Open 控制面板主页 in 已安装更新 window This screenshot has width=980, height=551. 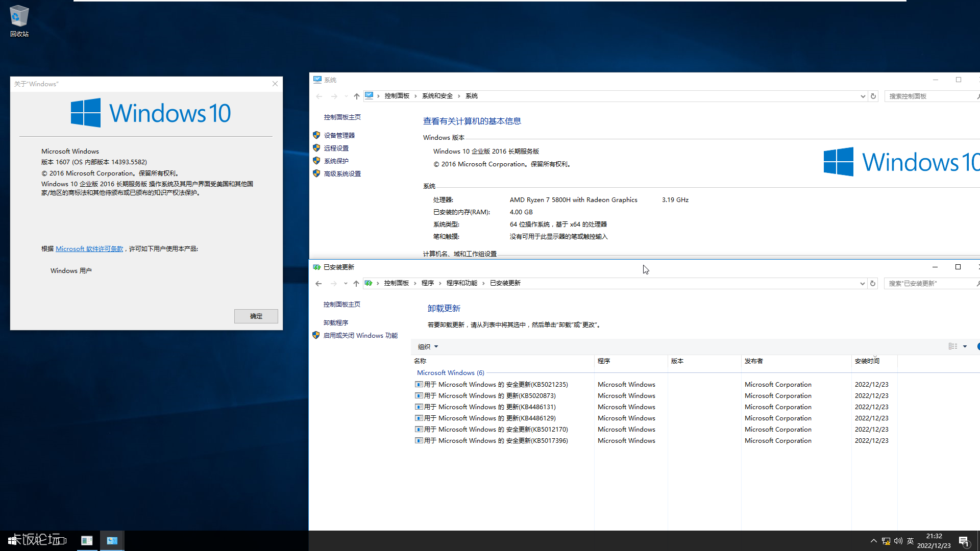click(x=341, y=305)
